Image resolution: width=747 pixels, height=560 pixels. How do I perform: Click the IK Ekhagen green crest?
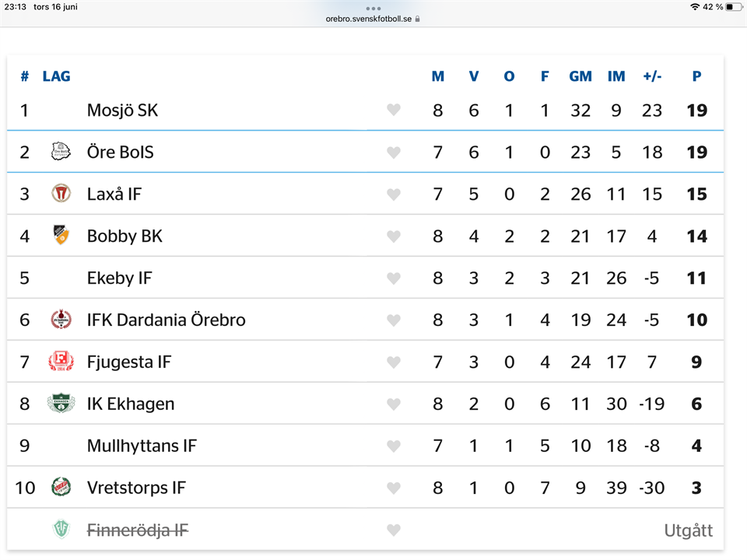coord(61,404)
